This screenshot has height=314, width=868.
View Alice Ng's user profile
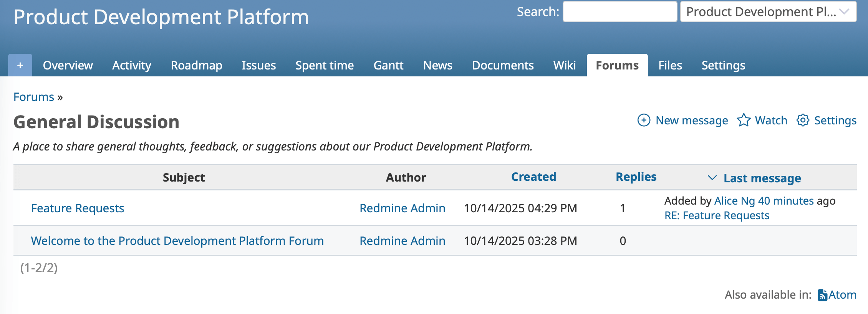[734, 201]
